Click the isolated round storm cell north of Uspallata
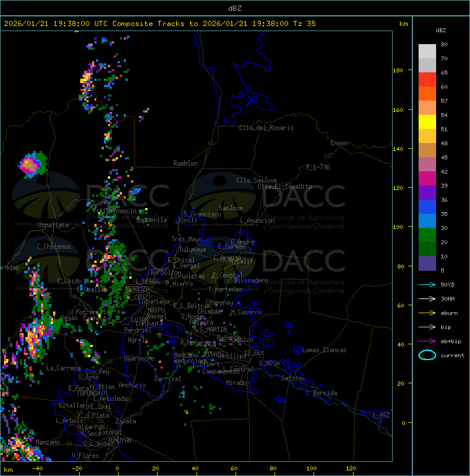 [32, 165]
